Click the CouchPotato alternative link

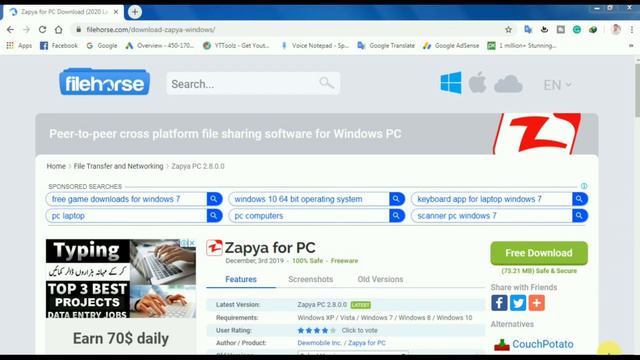tap(542, 344)
